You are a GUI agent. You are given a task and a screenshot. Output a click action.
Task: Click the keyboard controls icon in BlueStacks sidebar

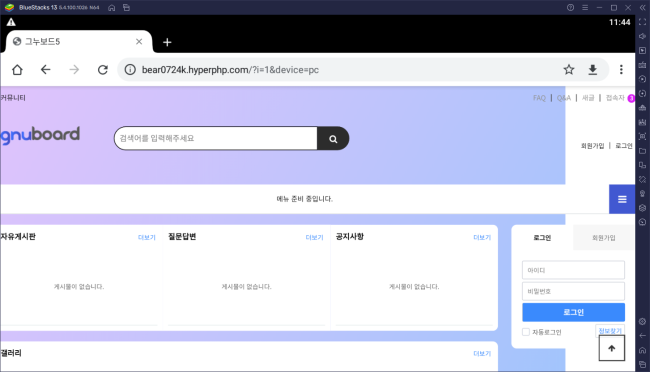643,65
